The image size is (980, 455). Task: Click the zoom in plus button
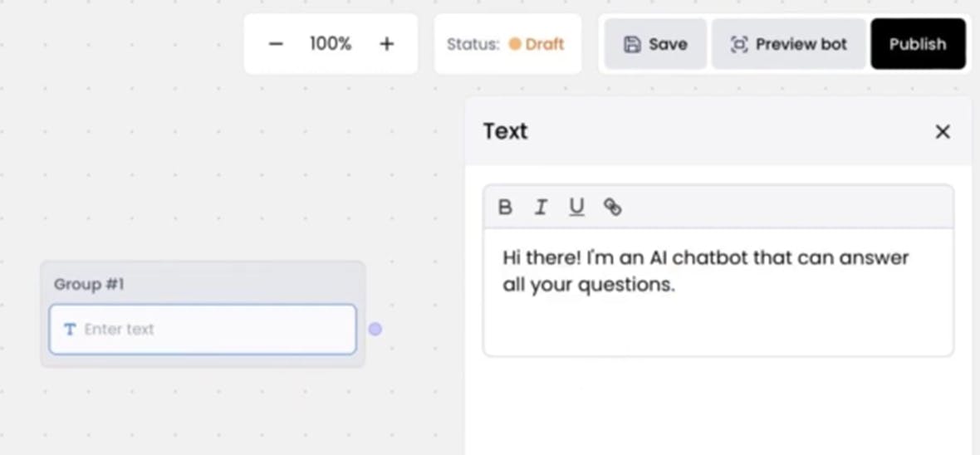(x=386, y=44)
